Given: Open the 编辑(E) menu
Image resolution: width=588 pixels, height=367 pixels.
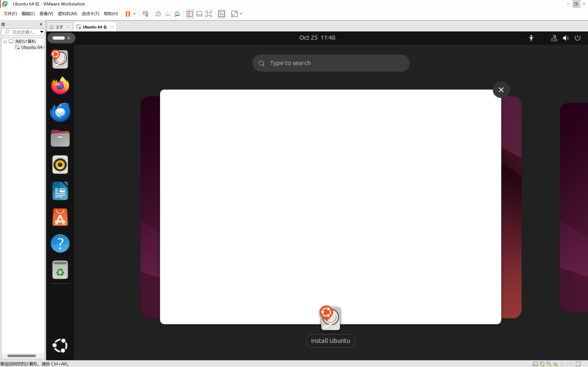Looking at the screenshot, I should (28, 14).
